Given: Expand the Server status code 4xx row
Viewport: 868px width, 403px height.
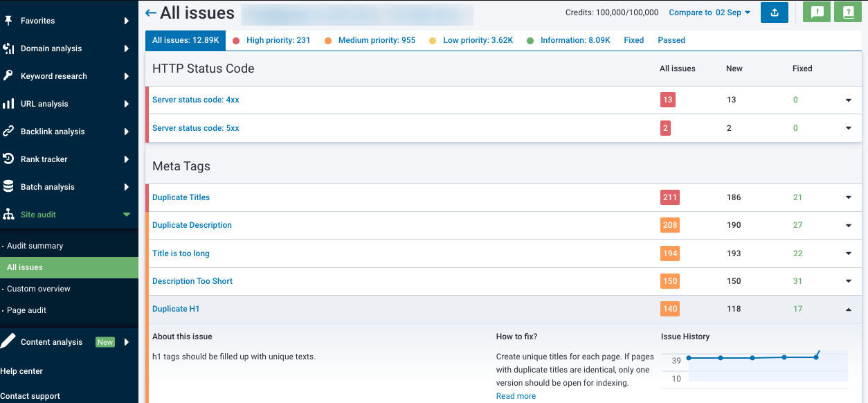Looking at the screenshot, I should pos(849,100).
